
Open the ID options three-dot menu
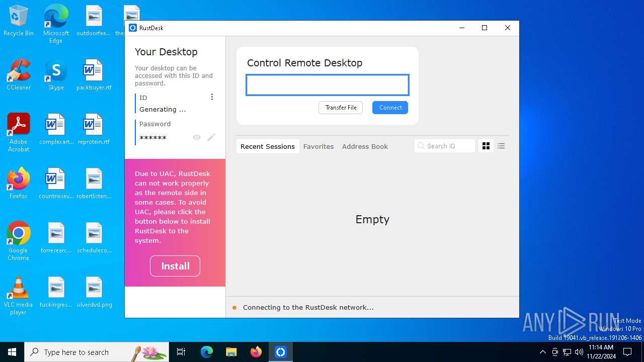pyautogui.click(x=212, y=97)
